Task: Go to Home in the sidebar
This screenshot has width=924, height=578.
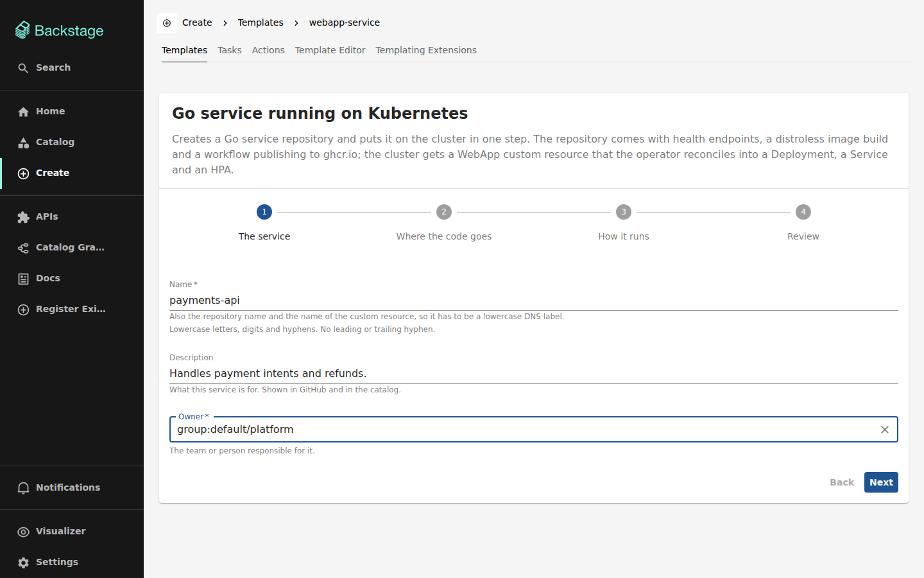Action: point(72,111)
